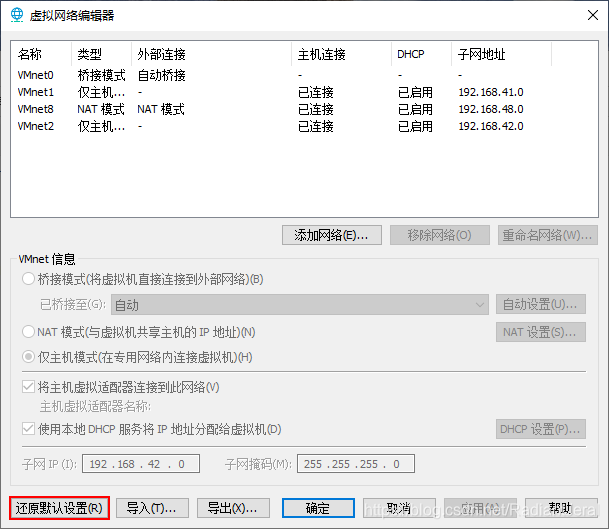Click the 取消 button
Image resolution: width=609 pixels, height=529 pixels.
399,508
